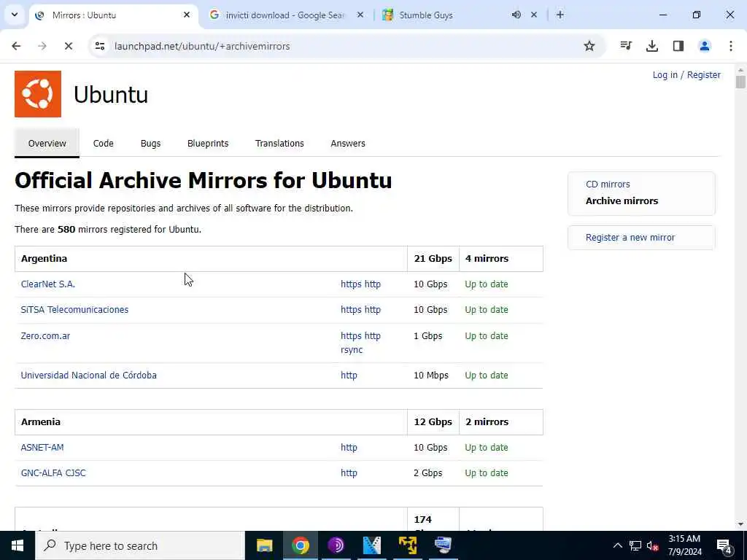Open GNC-ALFA CJSC mirror link

click(53, 473)
